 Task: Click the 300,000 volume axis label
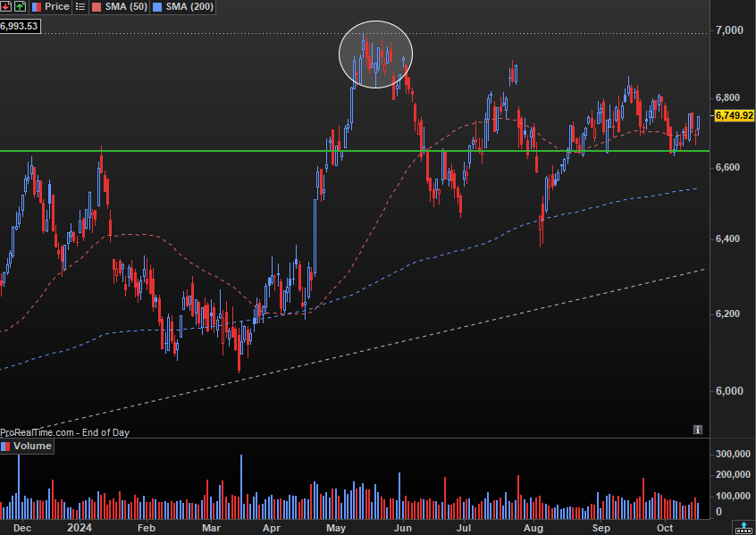tap(733, 454)
